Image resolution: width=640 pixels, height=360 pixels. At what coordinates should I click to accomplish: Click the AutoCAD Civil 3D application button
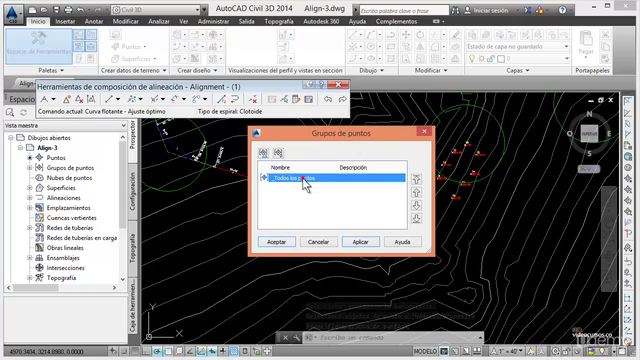[x=13, y=14]
